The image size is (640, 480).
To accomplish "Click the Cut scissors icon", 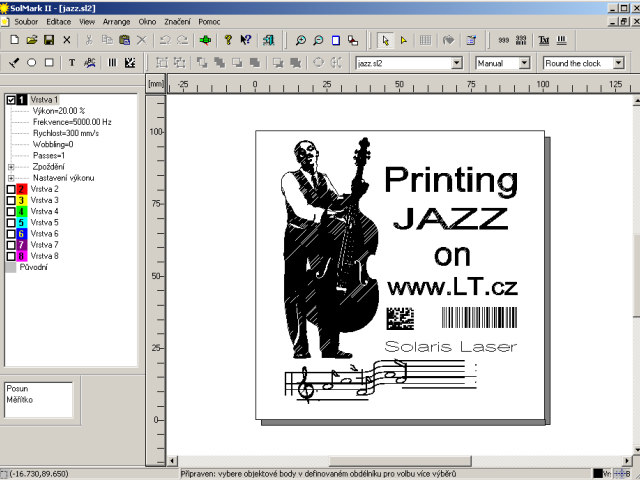I will (89, 40).
